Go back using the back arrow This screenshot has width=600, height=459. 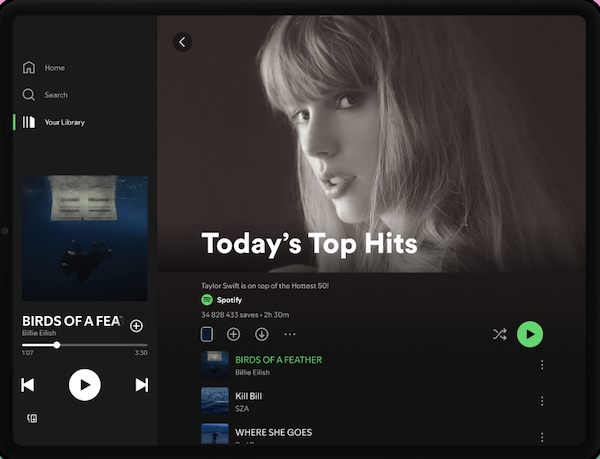(183, 42)
